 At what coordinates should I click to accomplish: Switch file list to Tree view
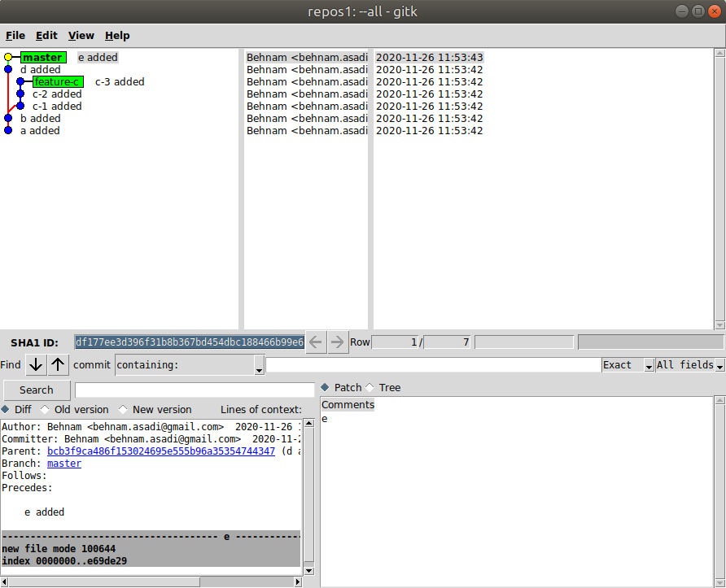[370, 388]
